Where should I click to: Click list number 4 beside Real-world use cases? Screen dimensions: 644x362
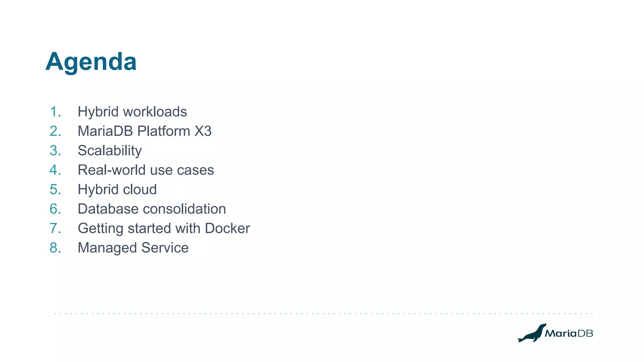pos(55,170)
